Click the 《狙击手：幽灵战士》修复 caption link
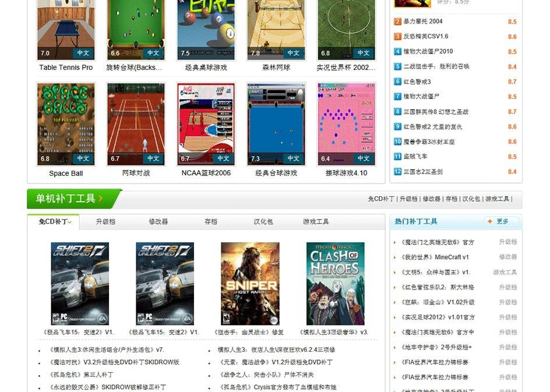This screenshot has width=550, height=392. tap(249, 332)
